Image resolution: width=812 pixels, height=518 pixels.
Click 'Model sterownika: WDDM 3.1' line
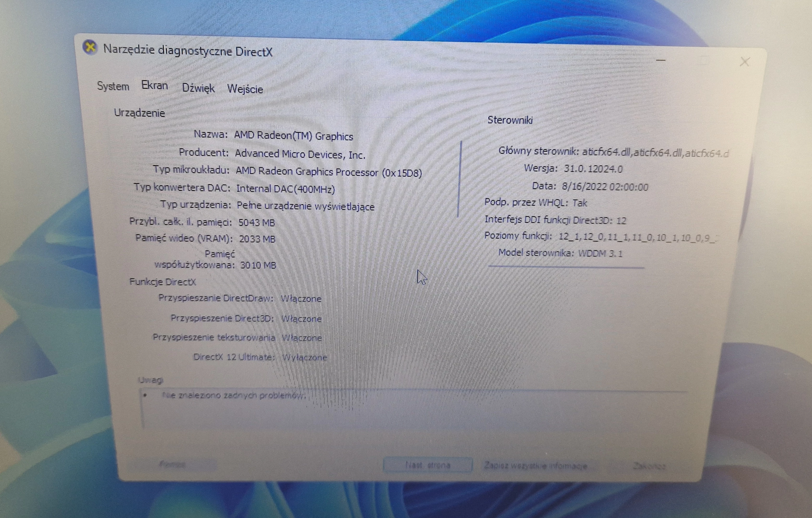[560, 253]
